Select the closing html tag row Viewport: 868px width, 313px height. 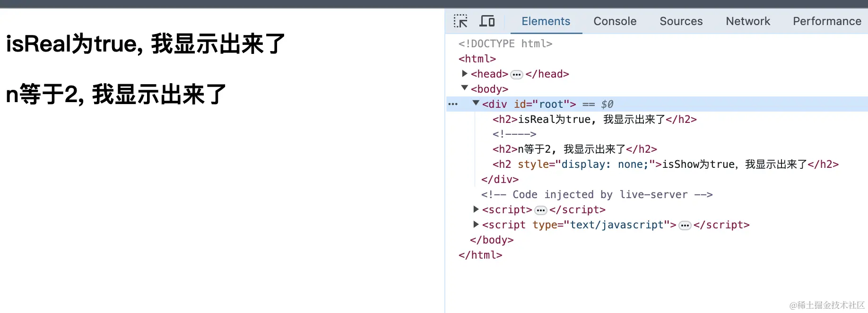(480, 255)
